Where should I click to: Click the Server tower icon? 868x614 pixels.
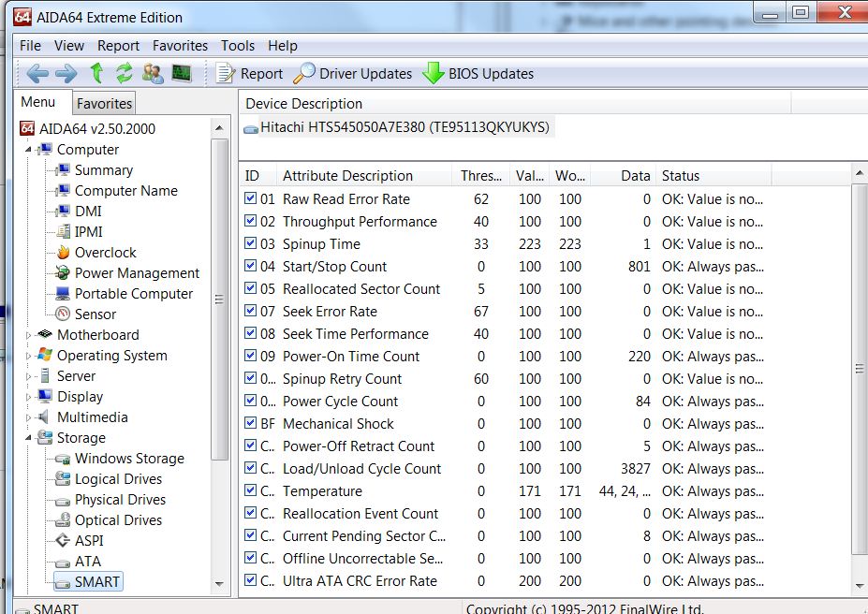[45, 376]
